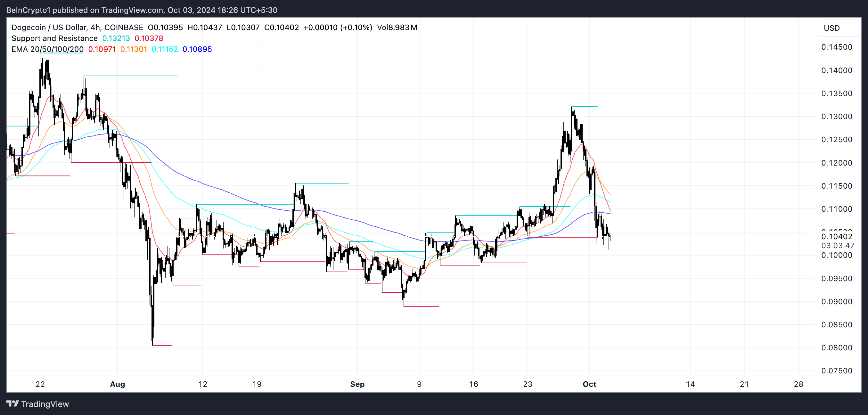
Task: Click the orange EMA value 0.11301
Action: point(134,49)
